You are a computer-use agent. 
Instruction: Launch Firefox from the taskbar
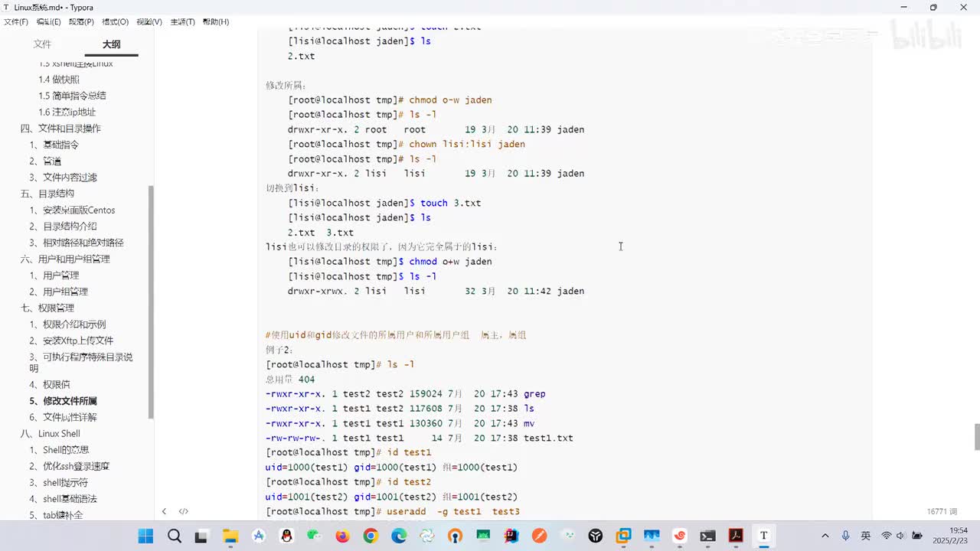tap(342, 536)
